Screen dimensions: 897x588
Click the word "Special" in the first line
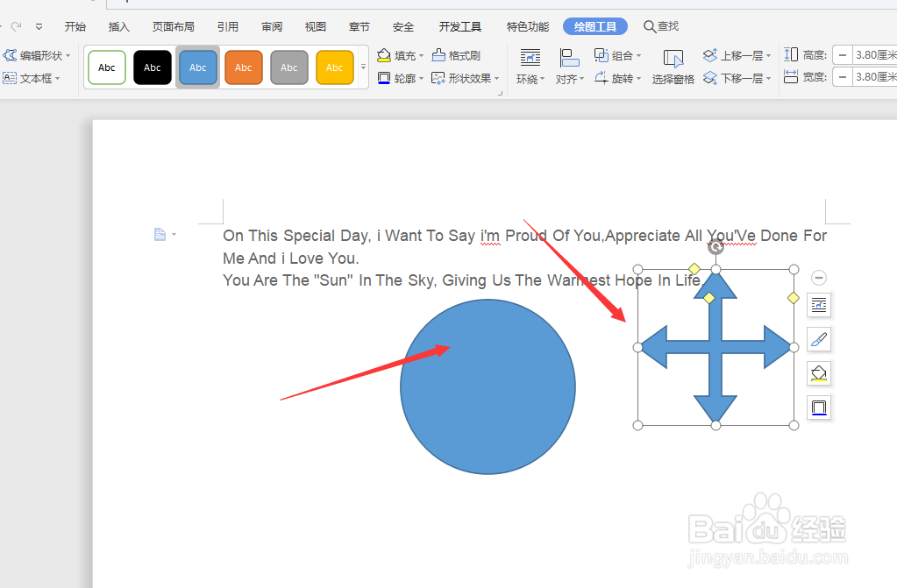(309, 236)
